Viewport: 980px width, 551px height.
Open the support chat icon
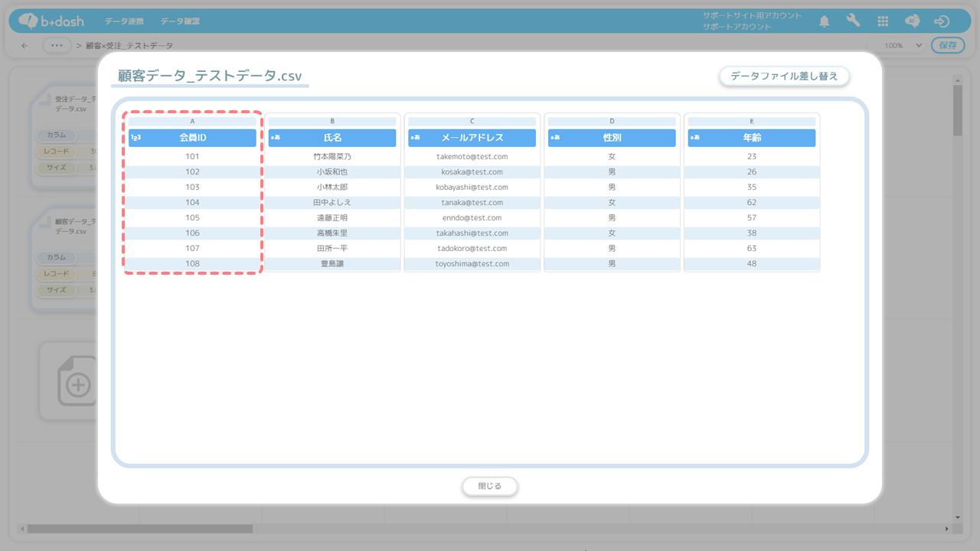[913, 21]
